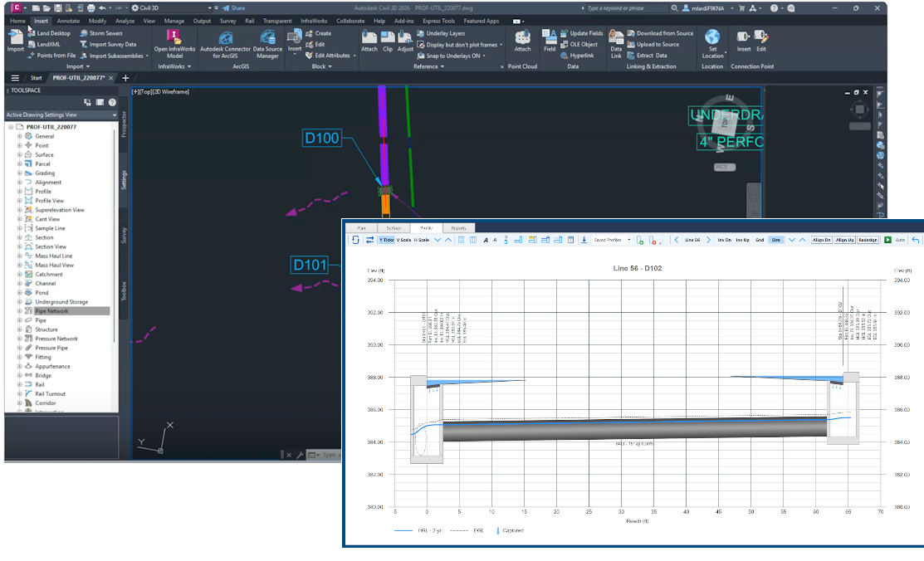
Task: Select the Corridor tree item
Action: point(46,403)
